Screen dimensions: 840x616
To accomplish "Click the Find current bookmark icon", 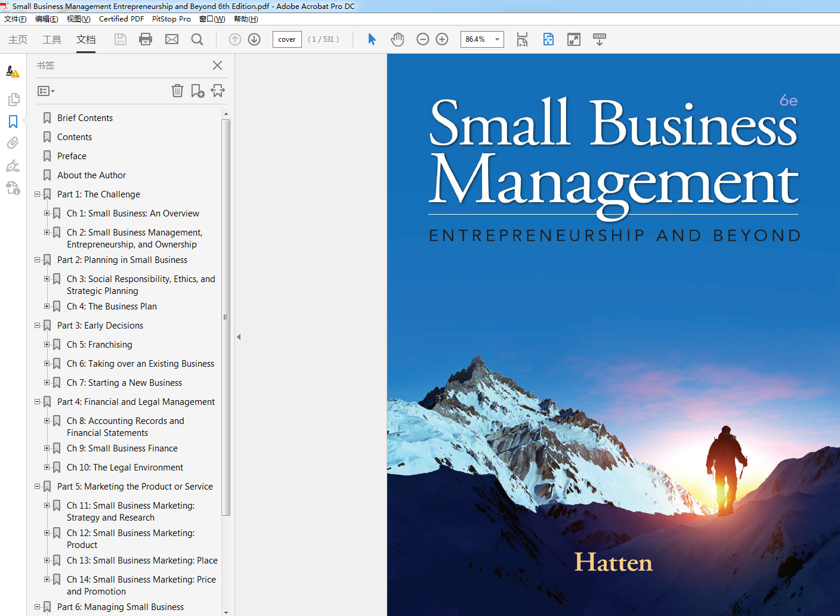I will click(218, 91).
